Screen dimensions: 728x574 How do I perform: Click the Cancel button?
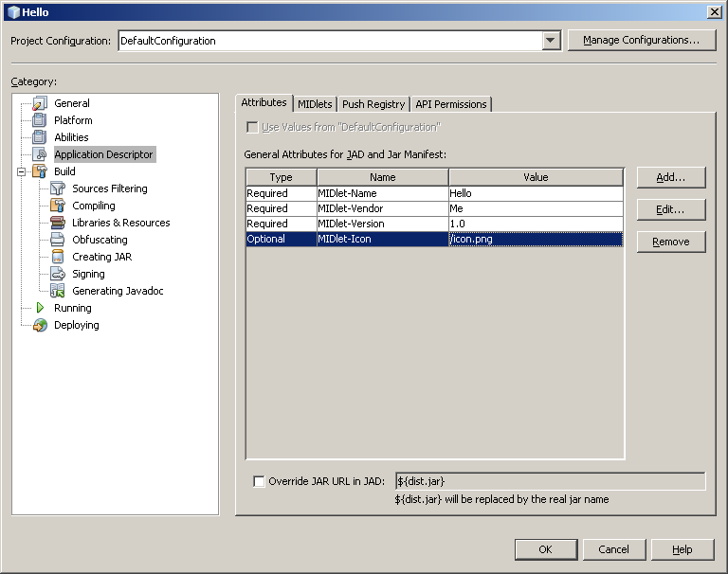click(x=614, y=549)
